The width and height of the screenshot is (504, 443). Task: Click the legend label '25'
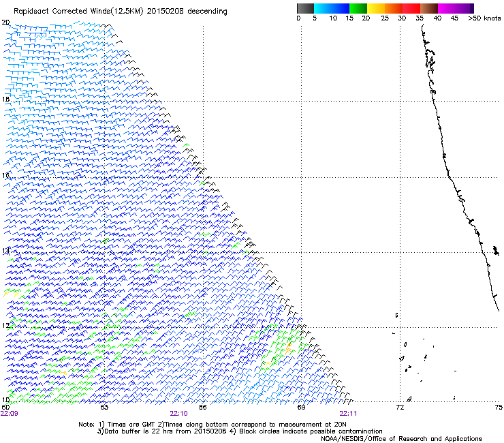point(385,18)
